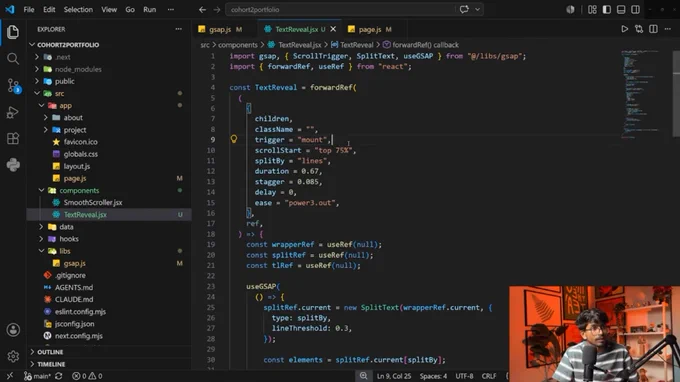Click the VS Code logo icon
This screenshot has width=680, height=382.
tap(10, 9)
